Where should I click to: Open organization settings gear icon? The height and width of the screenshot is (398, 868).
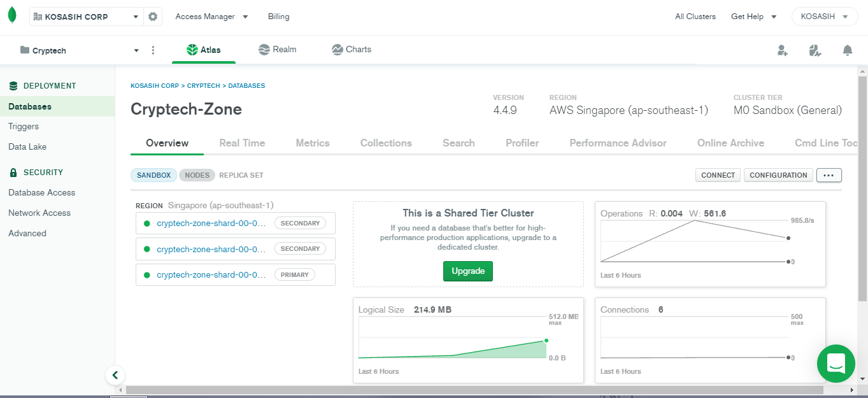click(153, 17)
